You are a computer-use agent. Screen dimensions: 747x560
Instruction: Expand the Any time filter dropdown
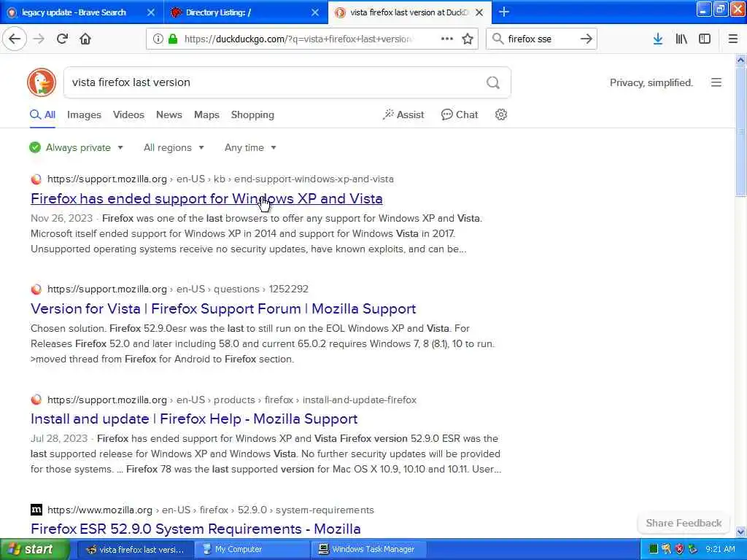coord(250,147)
